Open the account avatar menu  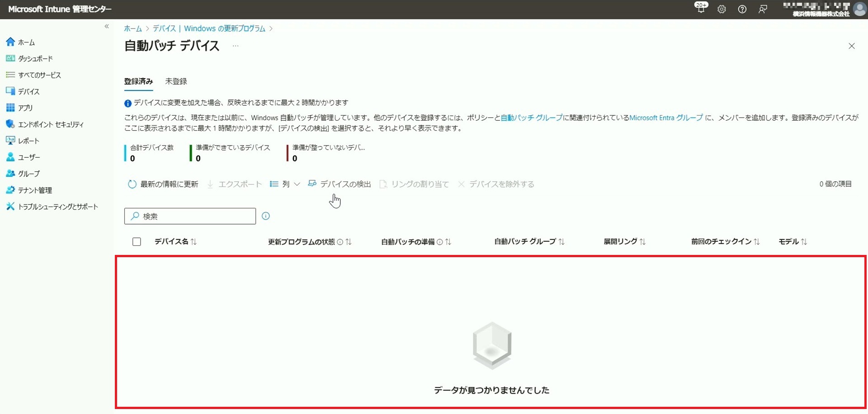(x=859, y=9)
